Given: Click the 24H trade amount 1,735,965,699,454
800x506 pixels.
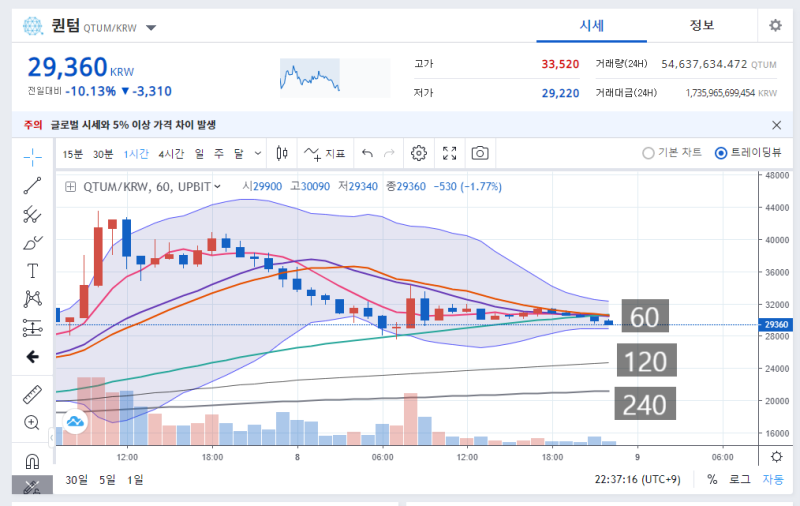Looking at the screenshot, I should tap(720, 93).
